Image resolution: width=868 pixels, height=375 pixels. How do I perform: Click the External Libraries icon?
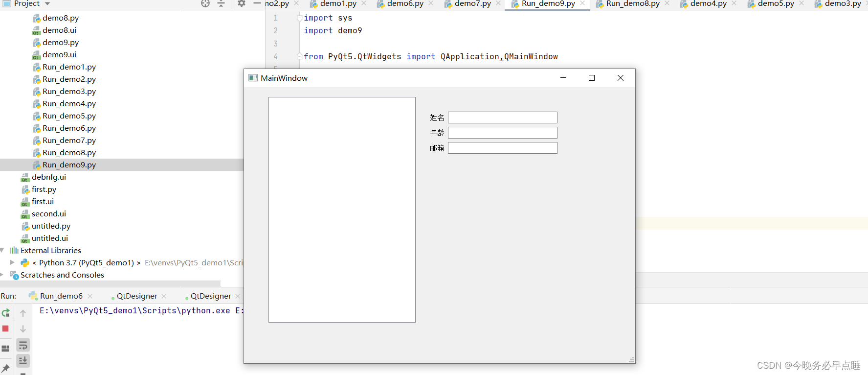(x=14, y=251)
